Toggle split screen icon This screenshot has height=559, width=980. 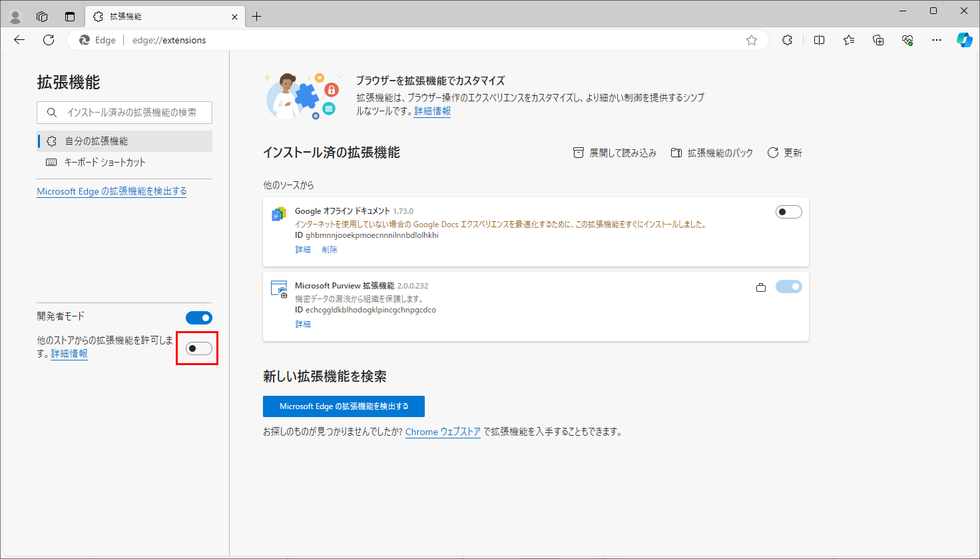click(x=820, y=40)
